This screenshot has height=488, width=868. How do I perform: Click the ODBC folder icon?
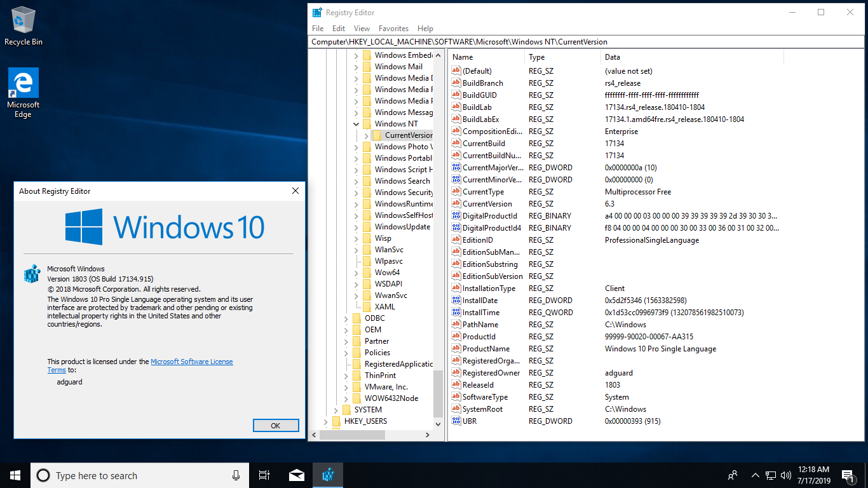coord(356,318)
